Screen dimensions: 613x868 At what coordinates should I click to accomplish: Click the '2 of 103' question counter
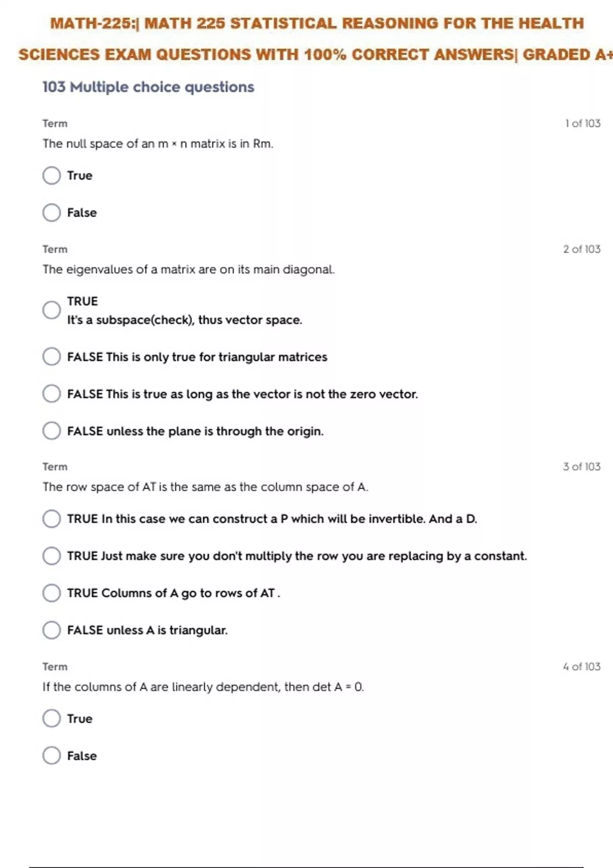point(581,249)
